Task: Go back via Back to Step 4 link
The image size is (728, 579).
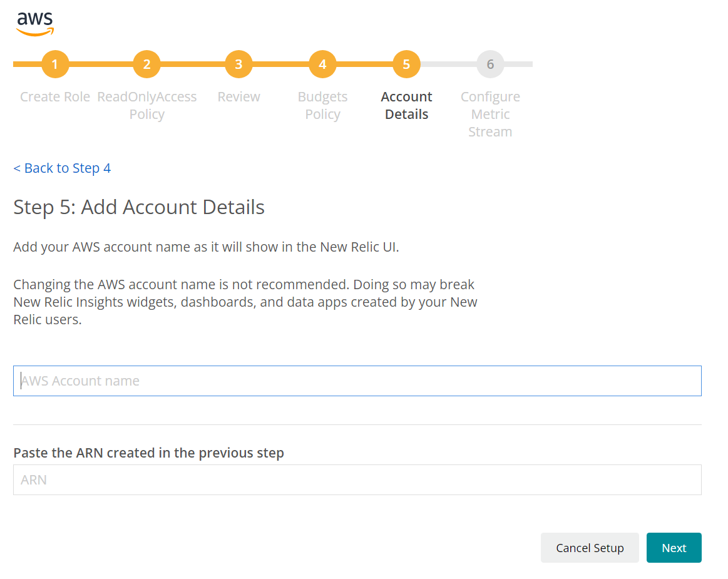Action: [x=62, y=168]
